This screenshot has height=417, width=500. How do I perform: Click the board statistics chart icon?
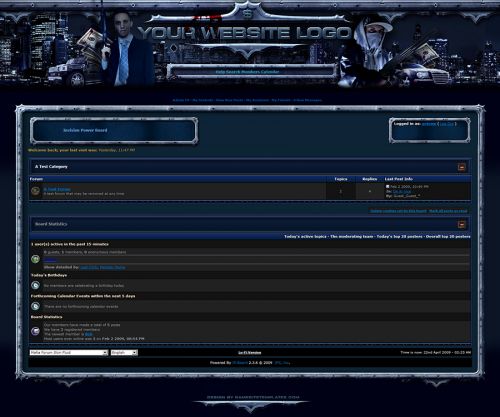35,331
